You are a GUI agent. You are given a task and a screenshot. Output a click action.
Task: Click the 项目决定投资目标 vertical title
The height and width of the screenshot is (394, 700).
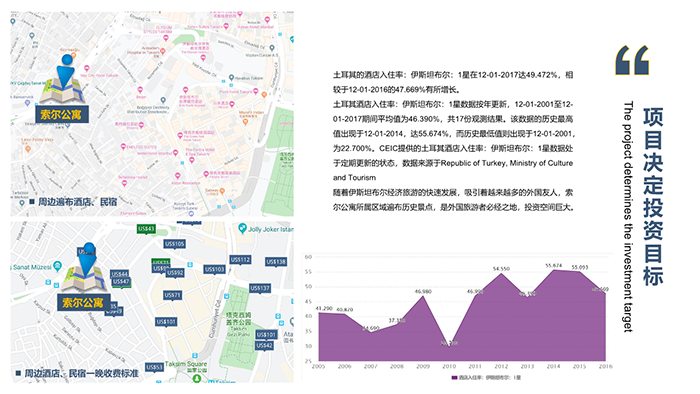pyautogui.click(x=653, y=197)
